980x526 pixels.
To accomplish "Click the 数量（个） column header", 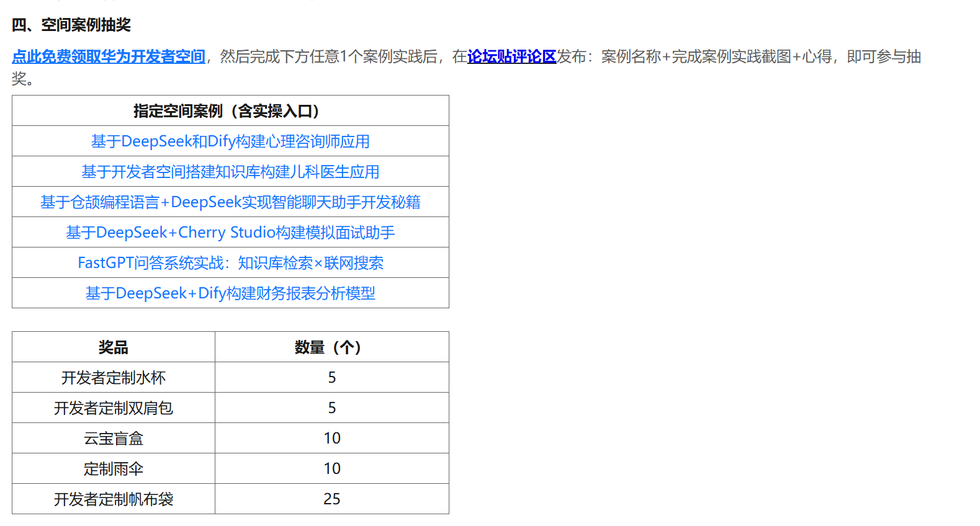I will coord(331,347).
